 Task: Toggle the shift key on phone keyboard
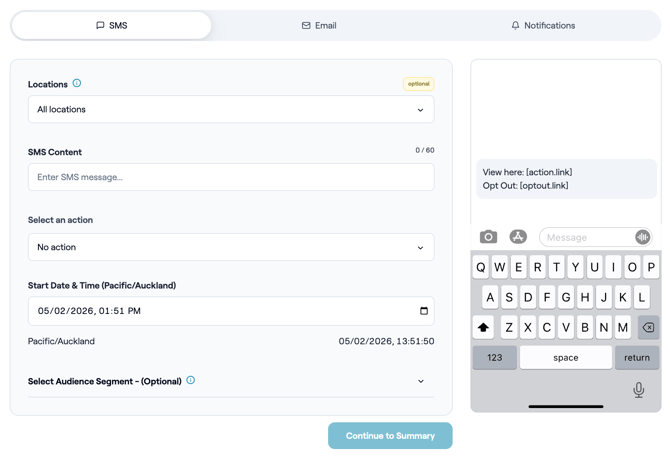[x=483, y=327]
